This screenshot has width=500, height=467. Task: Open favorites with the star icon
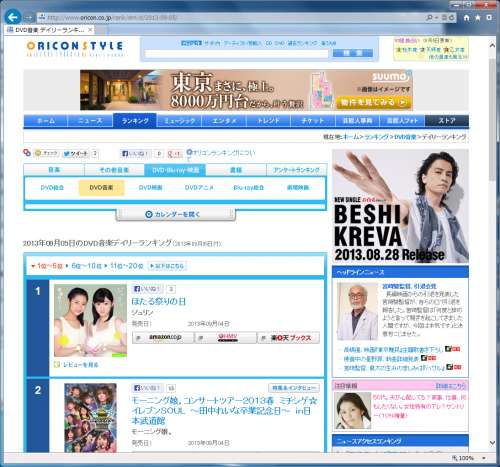click(478, 18)
